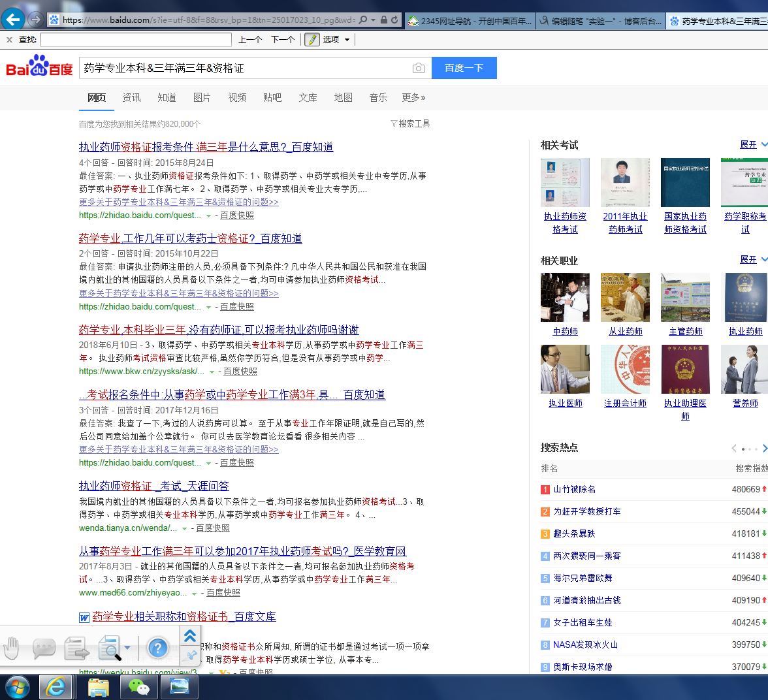This screenshot has width=768, height=700.
Task: Open the address bar dropdown arrow
Action: 374,20
